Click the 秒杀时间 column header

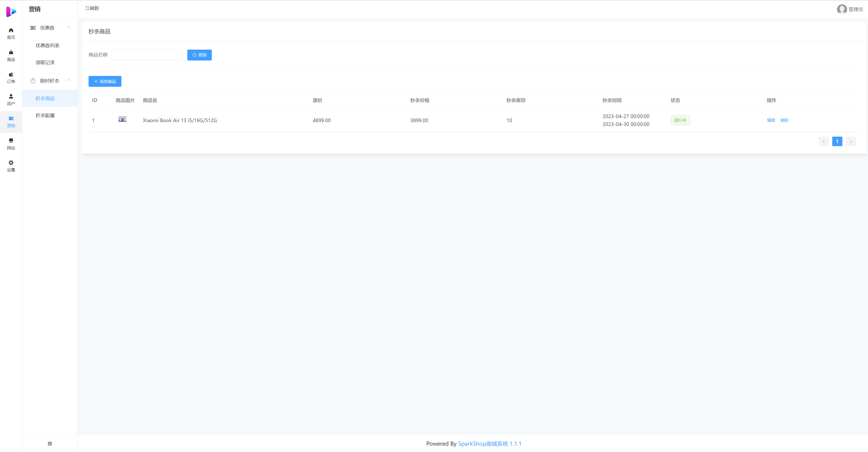(612, 100)
